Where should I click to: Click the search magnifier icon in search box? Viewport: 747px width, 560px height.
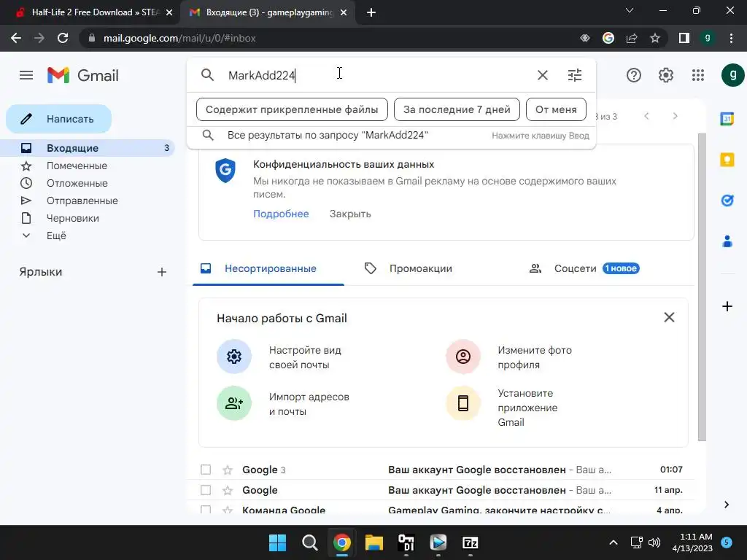[x=207, y=75]
